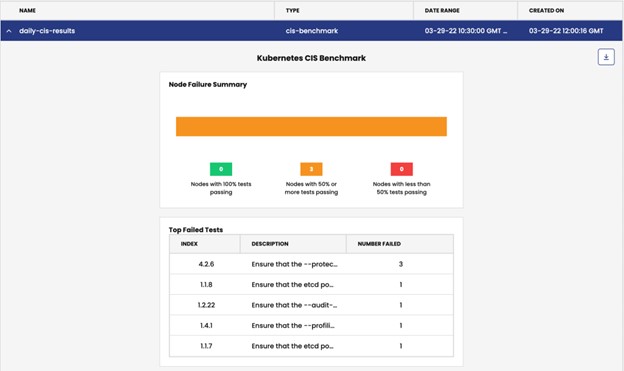Select index 1.1.7 in failed tests
This screenshot has width=624, height=371.
click(206, 346)
